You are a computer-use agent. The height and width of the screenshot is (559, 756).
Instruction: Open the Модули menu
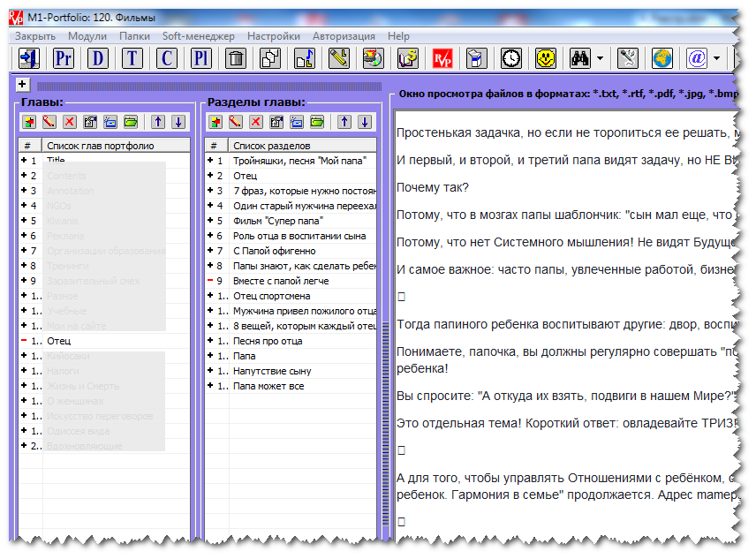coord(87,36)
